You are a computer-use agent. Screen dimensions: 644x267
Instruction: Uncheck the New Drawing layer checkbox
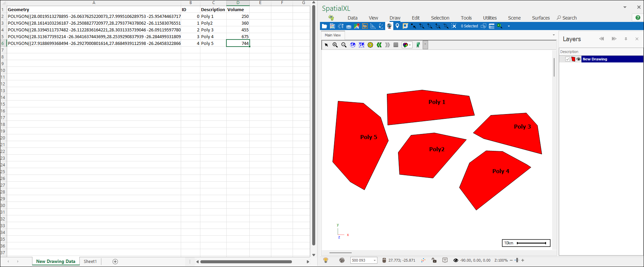568,59
